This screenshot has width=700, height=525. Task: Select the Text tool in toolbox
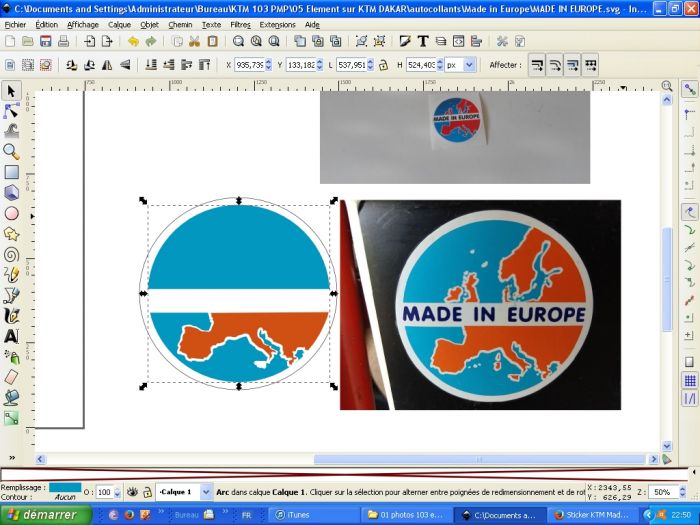(11, 336)
